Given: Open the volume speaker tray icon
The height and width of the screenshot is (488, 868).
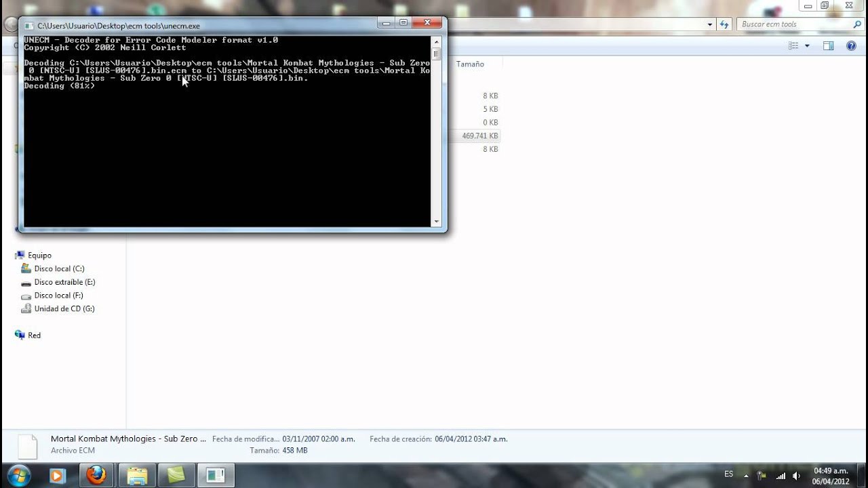Looking at the screenshot, I should 797,475.
